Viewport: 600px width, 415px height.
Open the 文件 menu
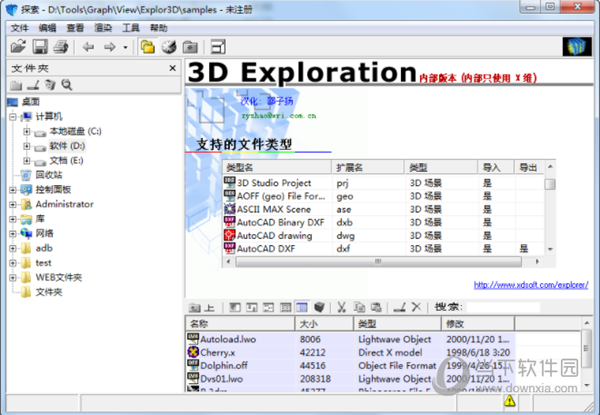coord(20,28)
